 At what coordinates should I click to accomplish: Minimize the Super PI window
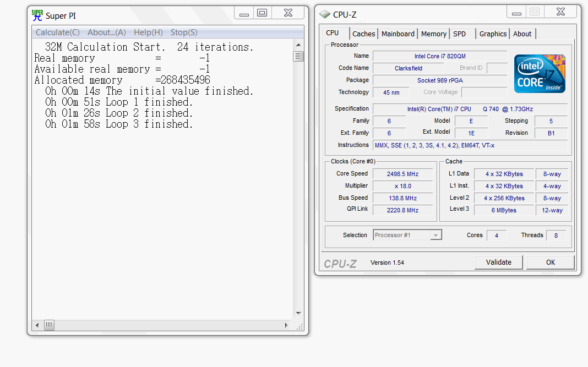[244, 14]
